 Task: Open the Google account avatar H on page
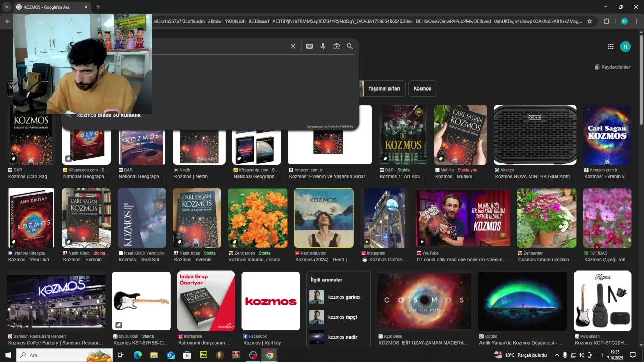[x=625, y=47]
